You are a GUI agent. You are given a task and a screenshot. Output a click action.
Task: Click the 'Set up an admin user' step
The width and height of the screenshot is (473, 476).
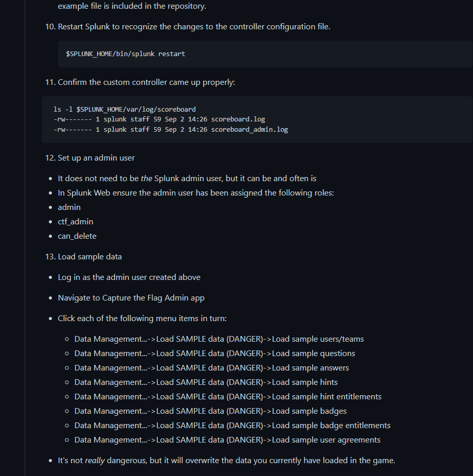pos(96,157)
